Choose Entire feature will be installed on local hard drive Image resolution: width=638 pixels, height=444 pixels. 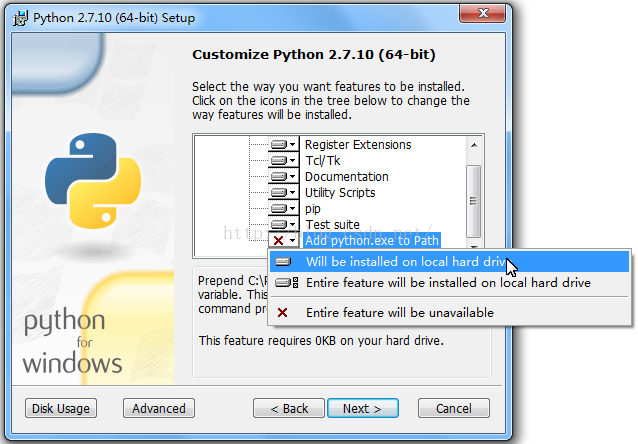tap(449, 282)
